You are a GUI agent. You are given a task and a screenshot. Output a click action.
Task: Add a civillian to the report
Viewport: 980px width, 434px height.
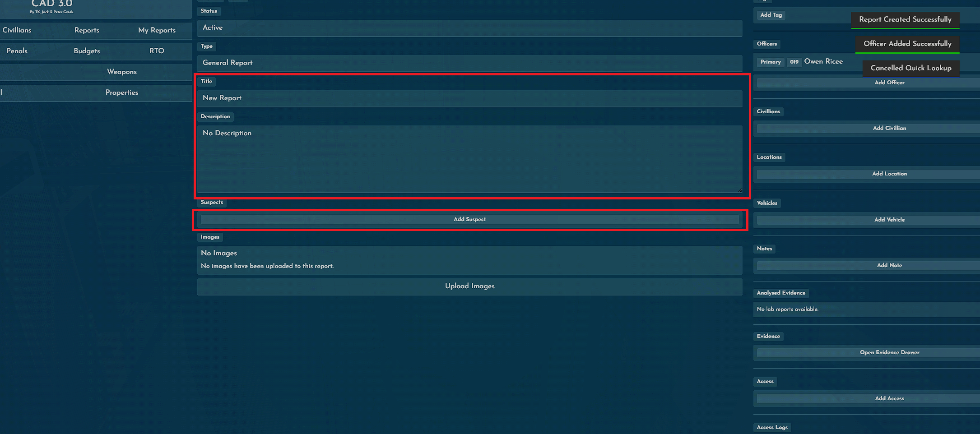(x=889, y=128)
